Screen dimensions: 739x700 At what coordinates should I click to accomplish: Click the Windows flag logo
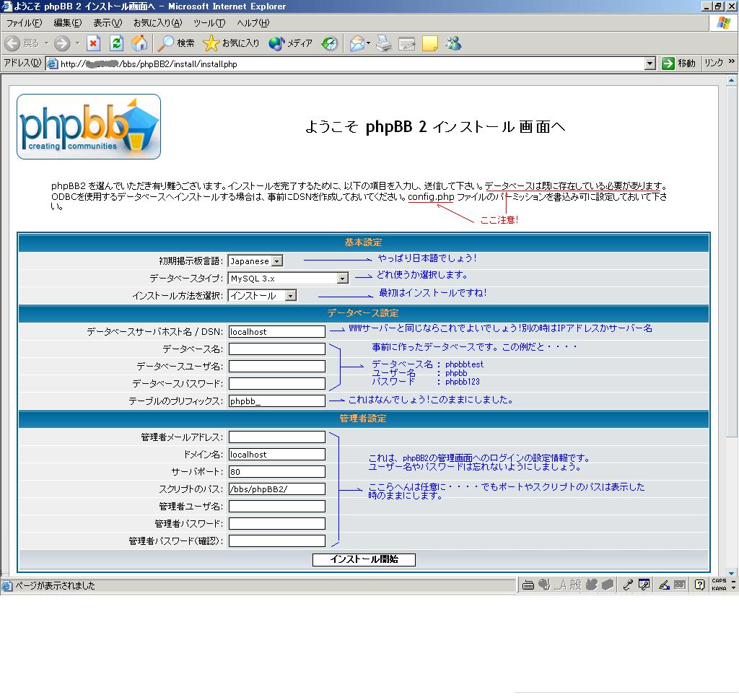723,22
